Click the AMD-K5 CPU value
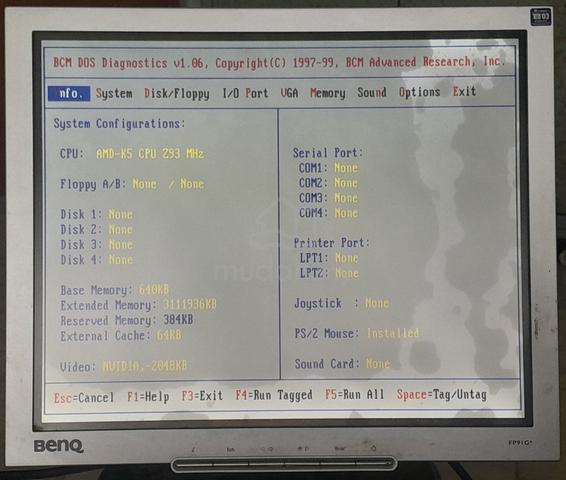Screen dimensions: 566x480 coord(150,154)
